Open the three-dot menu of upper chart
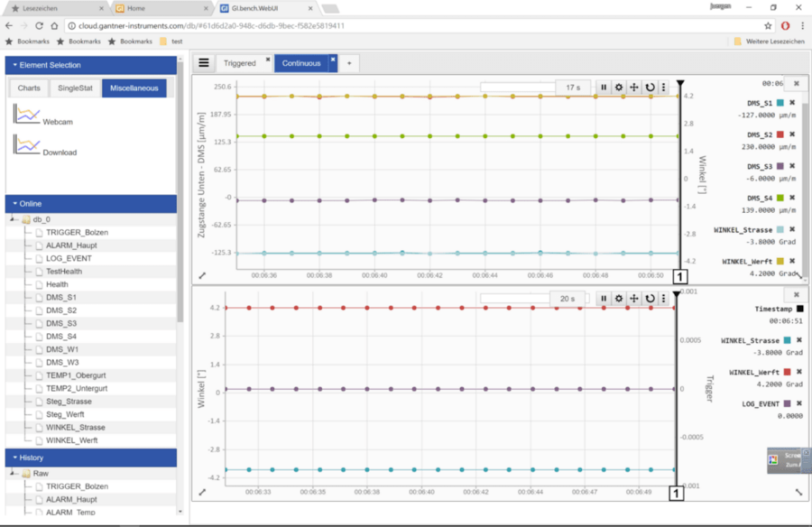This screenshot has width=812, height=527. click(663, 87)
